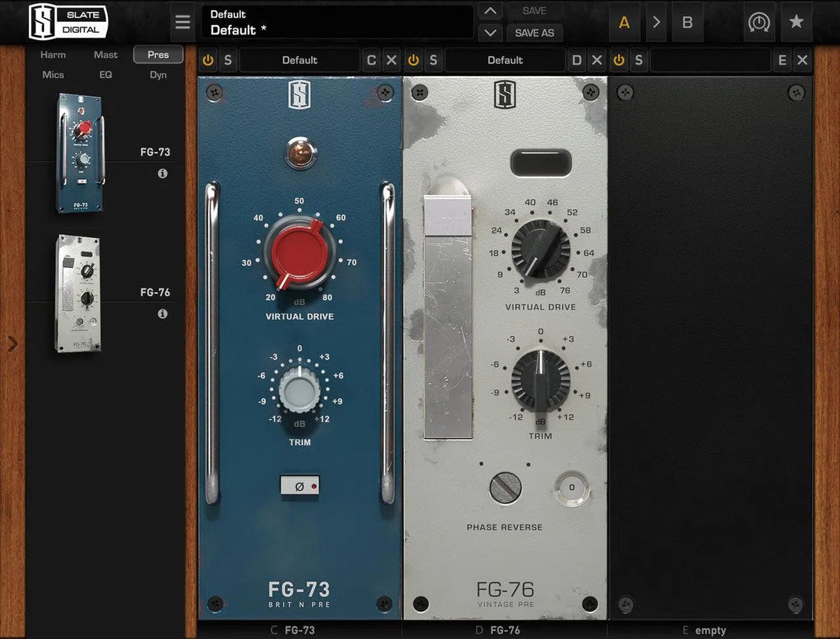Expand the left sidebar with the chevron

coord(12,344)
